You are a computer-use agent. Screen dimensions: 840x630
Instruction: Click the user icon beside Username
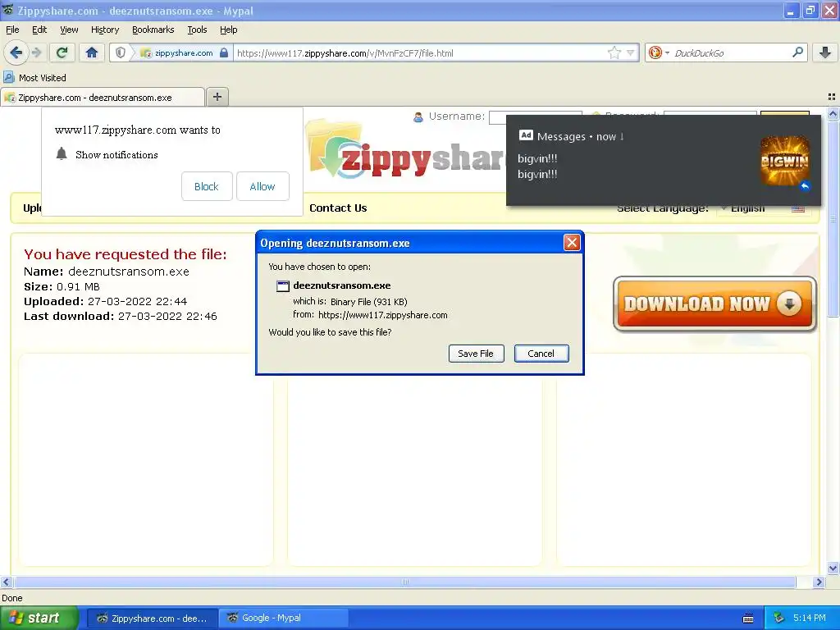pyautogui.click(x=418, y=116)
